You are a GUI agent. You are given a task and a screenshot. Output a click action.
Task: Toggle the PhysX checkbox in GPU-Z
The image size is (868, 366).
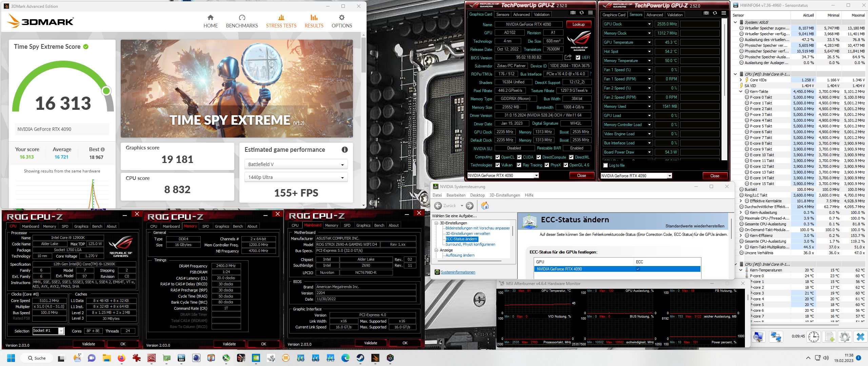click(547, 165)
